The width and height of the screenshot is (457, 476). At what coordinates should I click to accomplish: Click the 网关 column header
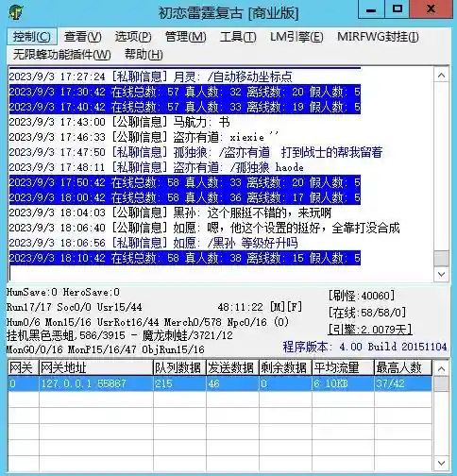(24, 367)
